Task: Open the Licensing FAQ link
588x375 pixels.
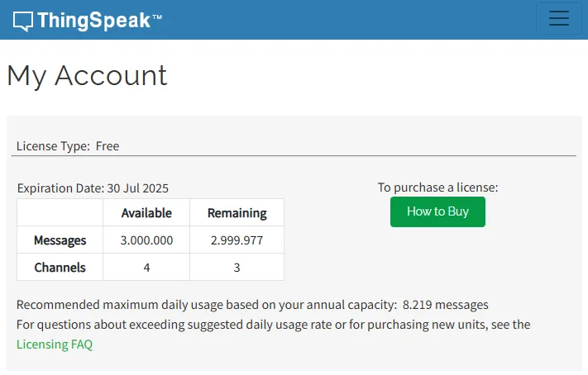Action: point(55,344)
